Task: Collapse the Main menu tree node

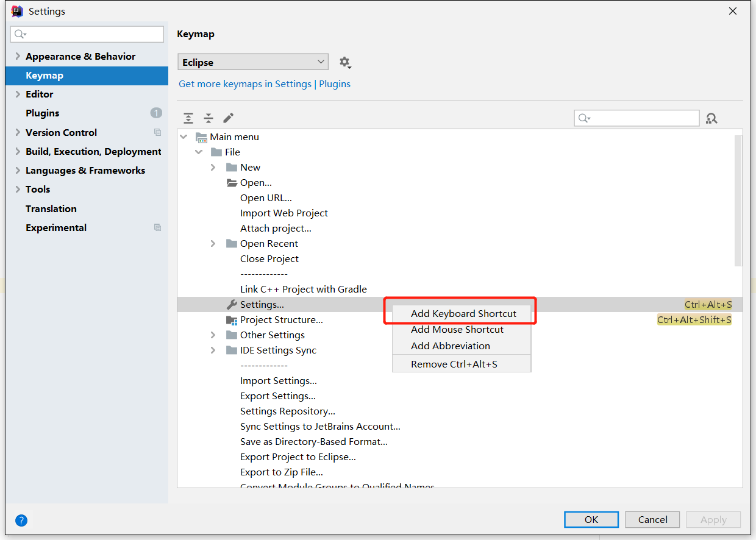Action: coord(184,137)
